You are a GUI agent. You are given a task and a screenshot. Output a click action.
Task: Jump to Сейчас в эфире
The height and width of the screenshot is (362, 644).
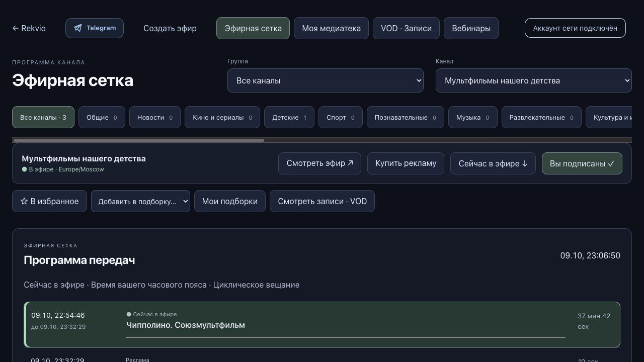493,163
